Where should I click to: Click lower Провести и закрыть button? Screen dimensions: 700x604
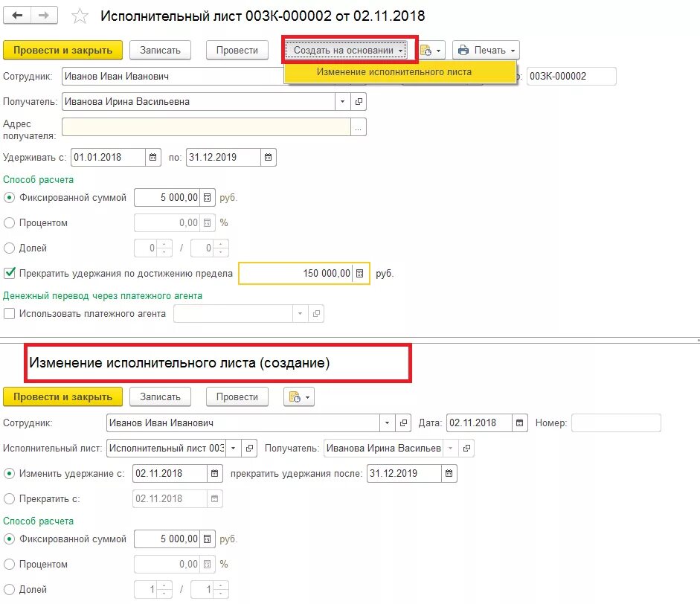pyautogui.click(x=63, y=397)
